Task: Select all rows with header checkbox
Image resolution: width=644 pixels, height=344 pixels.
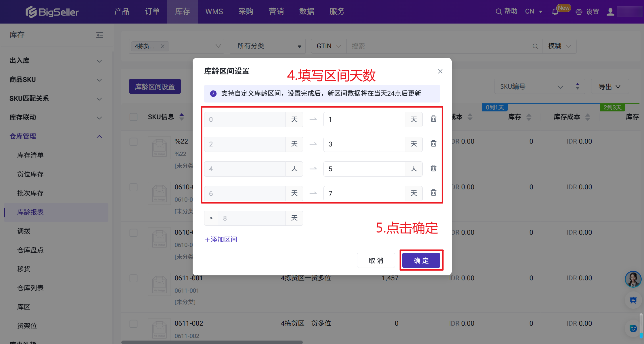Action: point(133,117)
